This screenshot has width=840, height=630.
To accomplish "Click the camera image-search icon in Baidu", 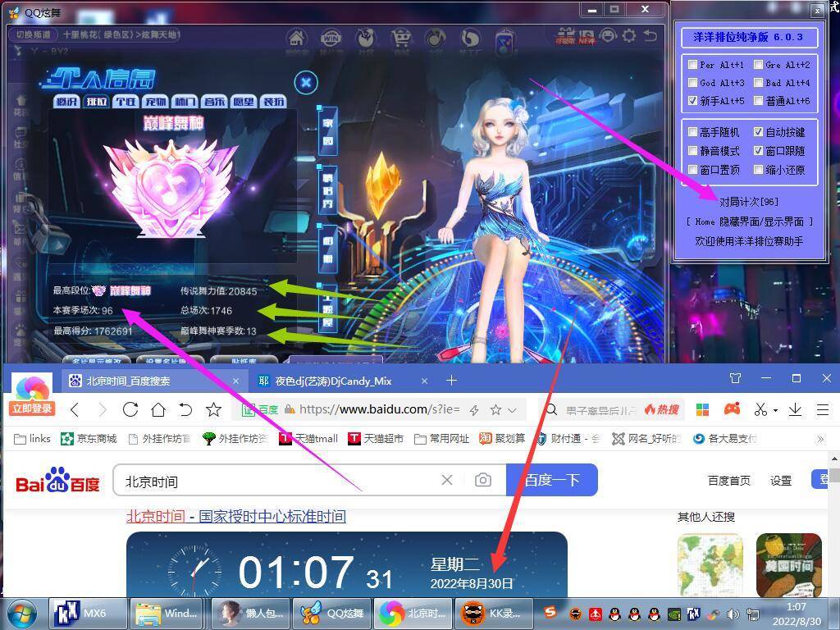I will point(482,480).
